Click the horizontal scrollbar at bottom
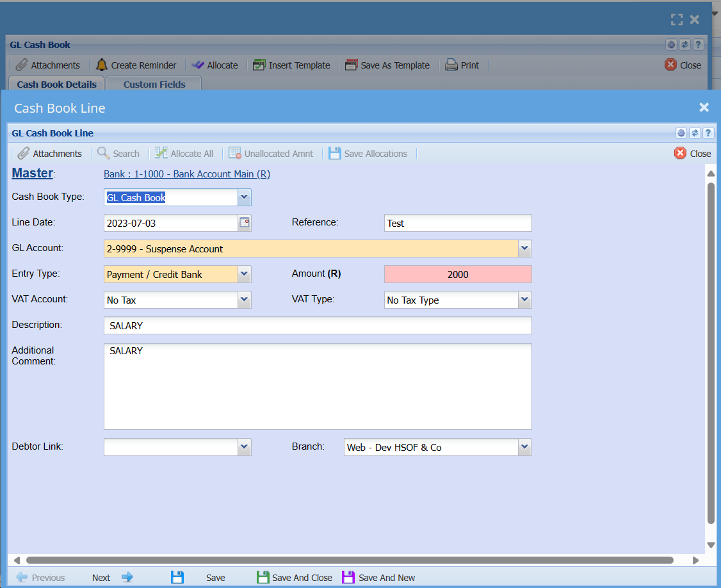 (350, 560)
